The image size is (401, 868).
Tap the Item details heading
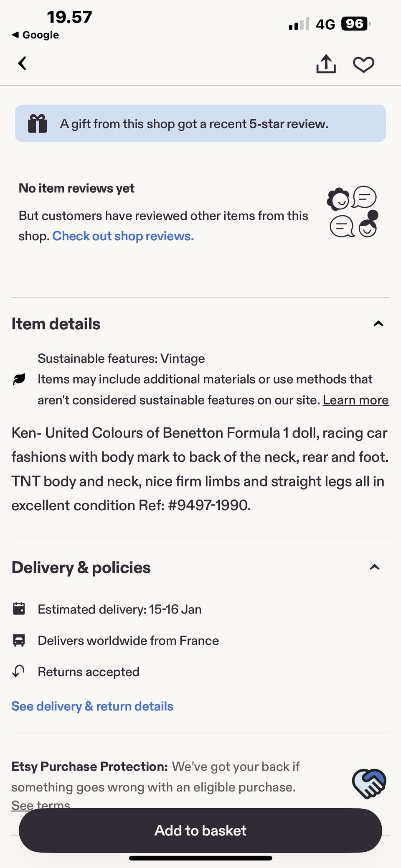click(x=56, y=324)
